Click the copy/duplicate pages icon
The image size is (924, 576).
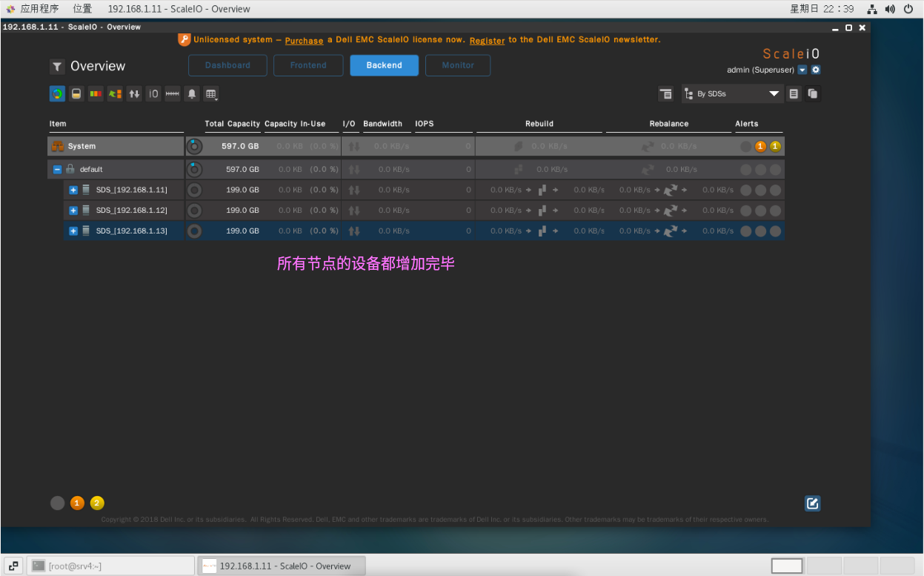coord(813,94)
